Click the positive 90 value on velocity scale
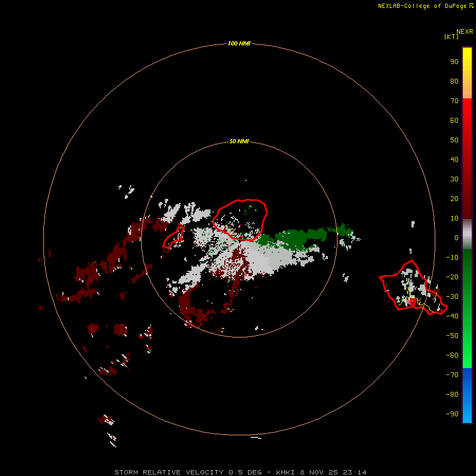 pyautogui.click(x=454, y=62)
